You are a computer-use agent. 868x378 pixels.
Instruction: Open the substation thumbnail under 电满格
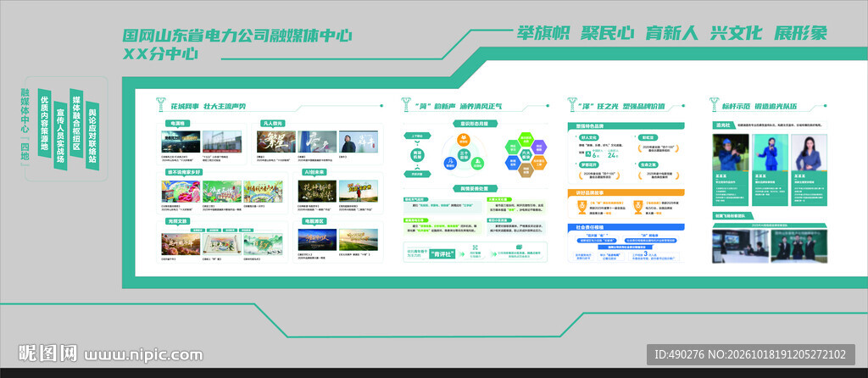click(222, 142)
